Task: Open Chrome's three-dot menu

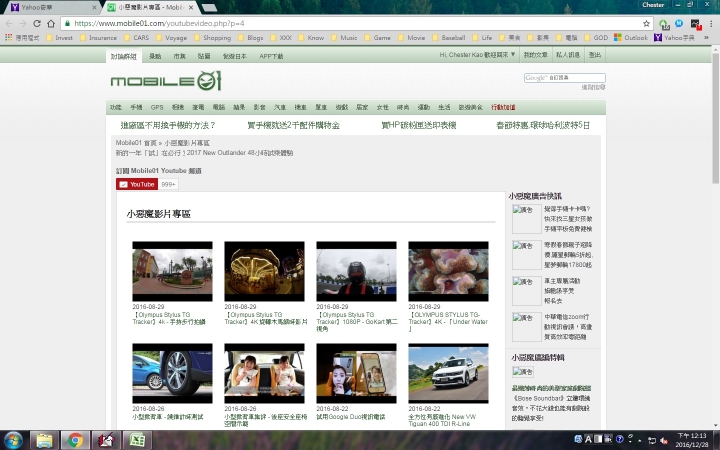Action: tap(712, 23)
